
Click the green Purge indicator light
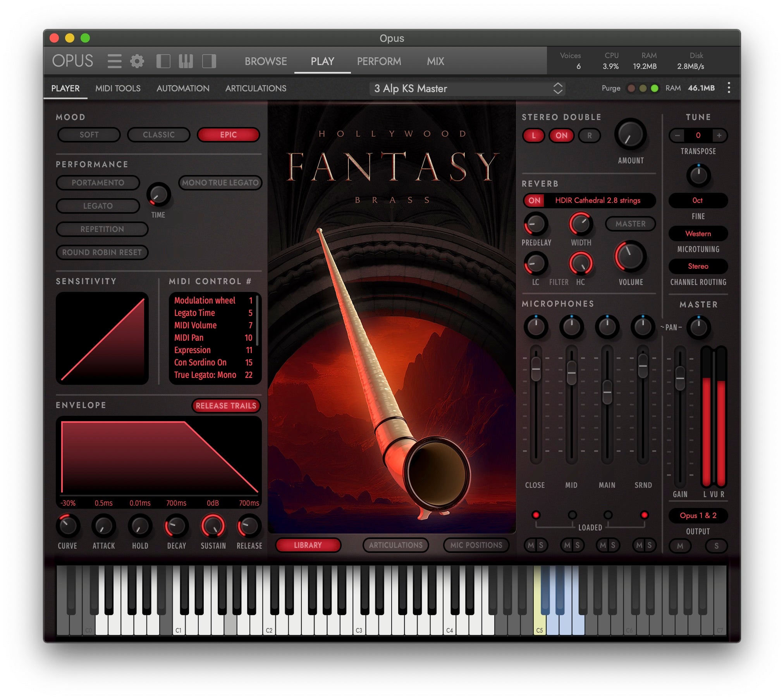tap(655, 88)
